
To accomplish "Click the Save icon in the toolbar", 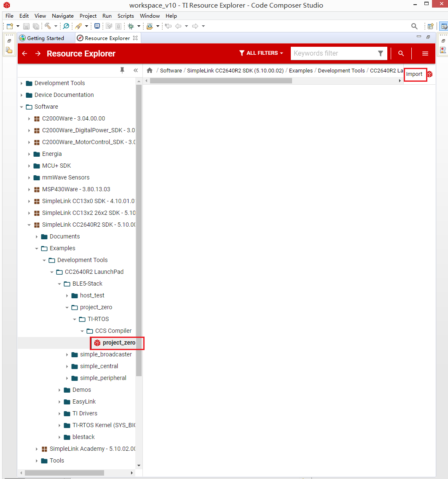I will [26, 26].
